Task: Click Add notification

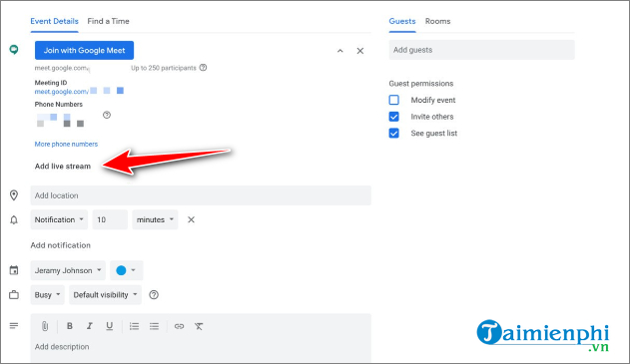Action: click(61, 245)
